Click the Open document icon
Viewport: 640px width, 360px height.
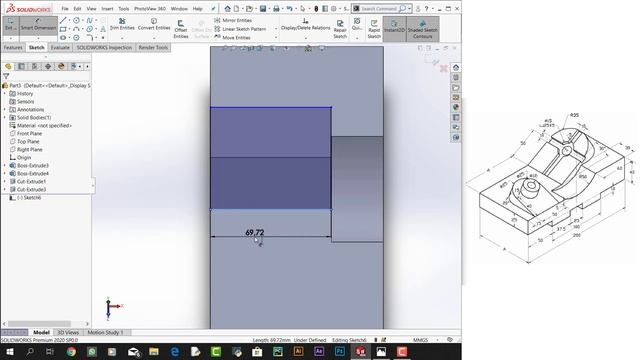click(249, 9)
